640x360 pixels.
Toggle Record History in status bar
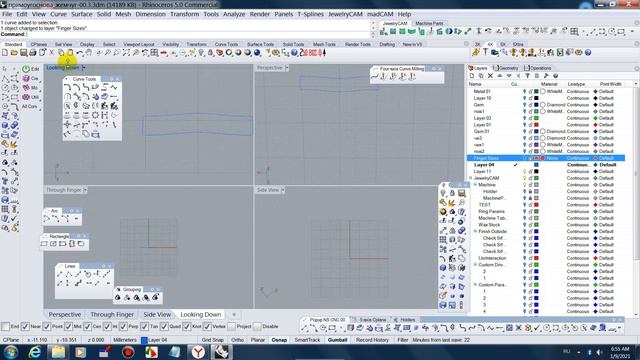[x=372, y=340]
